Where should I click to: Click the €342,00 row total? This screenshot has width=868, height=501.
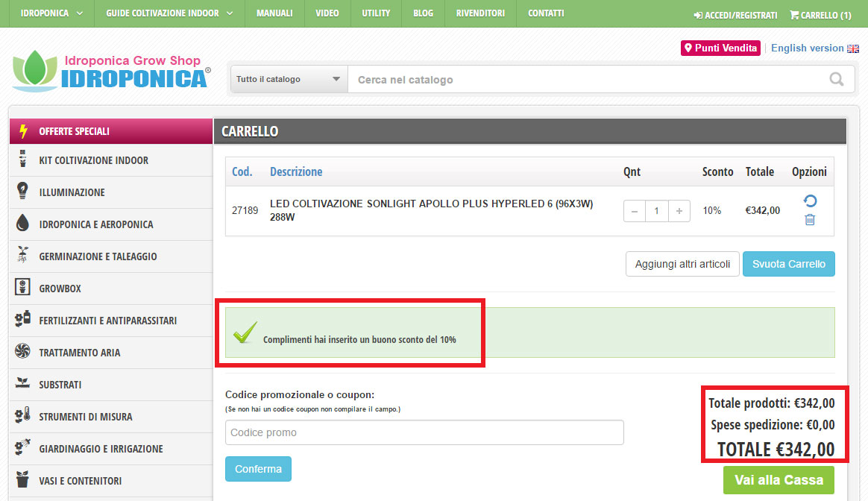click(762, 210)
